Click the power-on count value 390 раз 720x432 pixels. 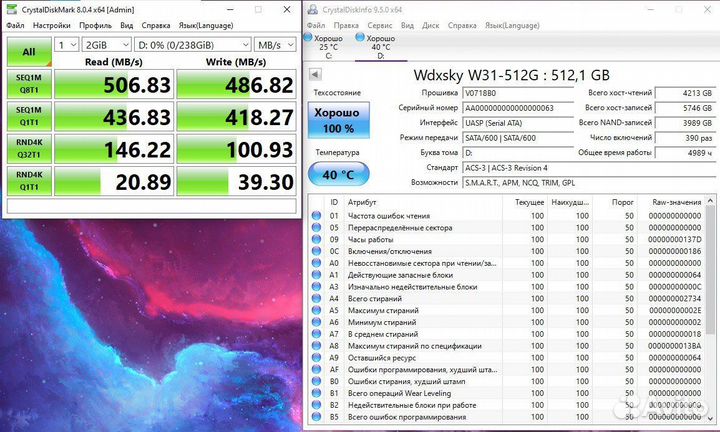coord(685,138)
